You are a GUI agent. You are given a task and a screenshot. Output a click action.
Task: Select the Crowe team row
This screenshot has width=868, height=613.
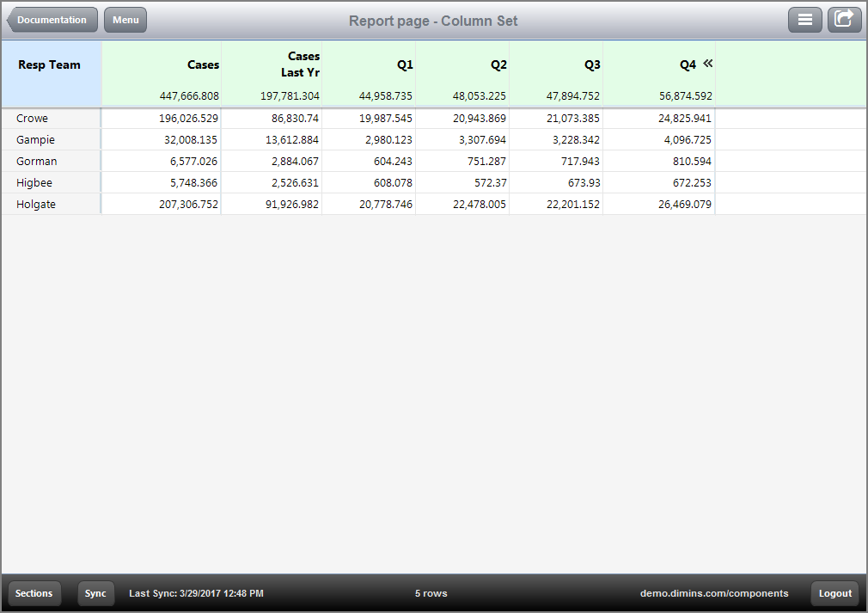pyautogui.click(x=52, y=118)
